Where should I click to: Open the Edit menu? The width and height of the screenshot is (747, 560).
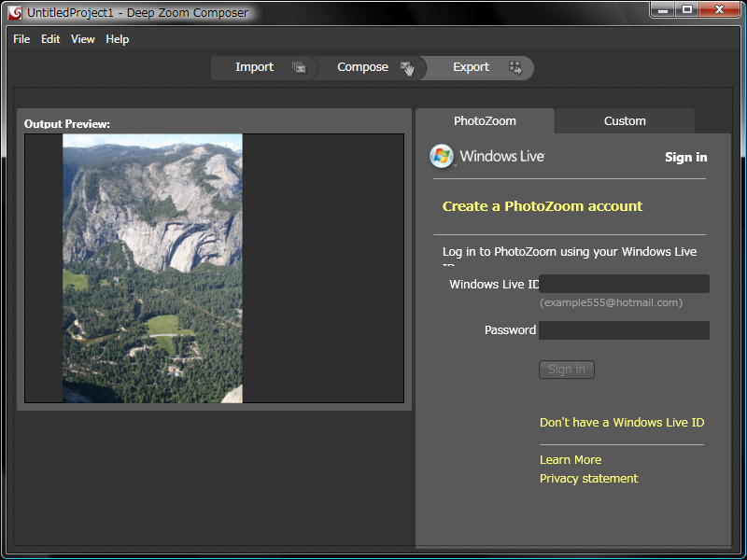[x=50, y=39]
